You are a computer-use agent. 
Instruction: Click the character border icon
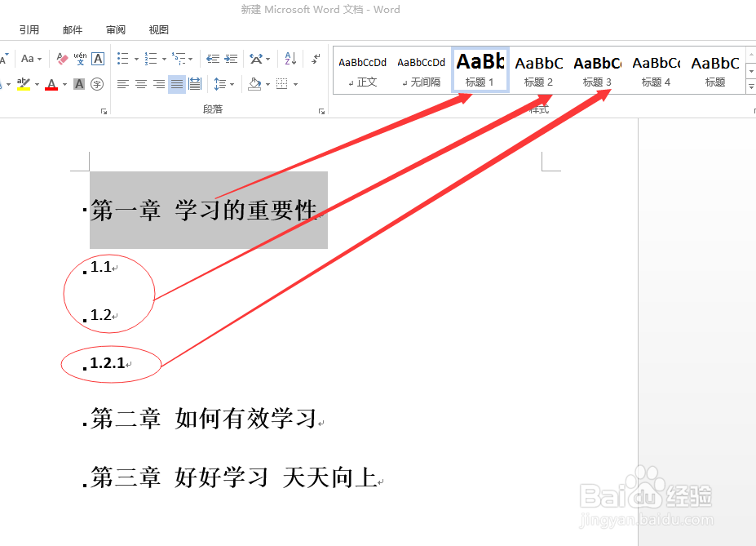pos(97,57)
